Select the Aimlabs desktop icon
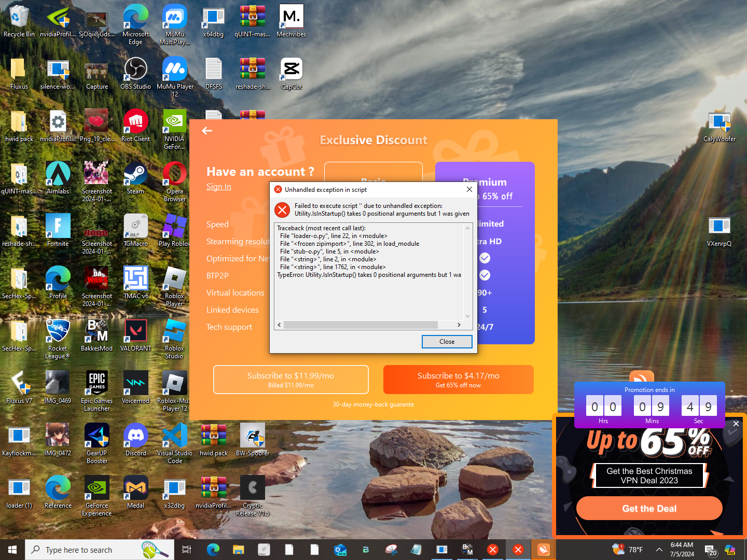This screenshot has height=560, width=747. click(x=58, y=179)
